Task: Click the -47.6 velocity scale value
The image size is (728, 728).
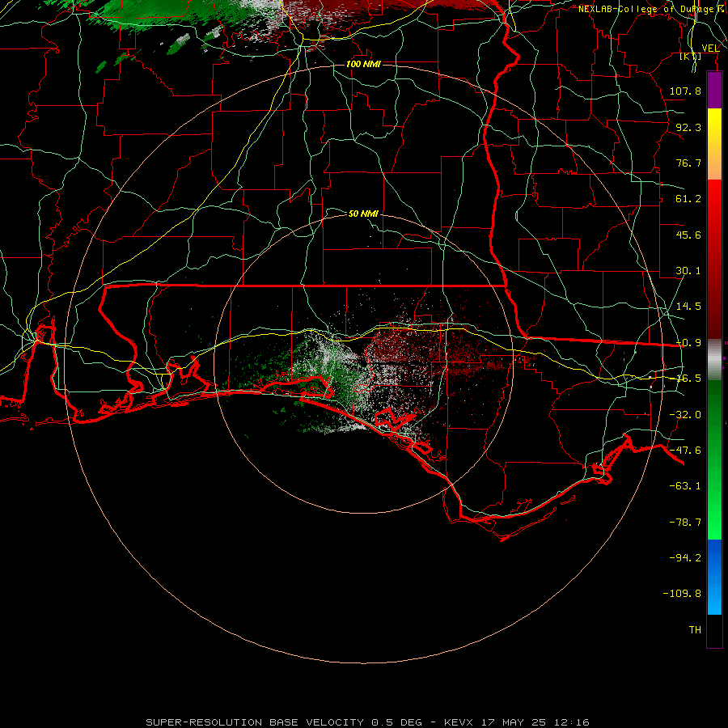Action: 685,451
